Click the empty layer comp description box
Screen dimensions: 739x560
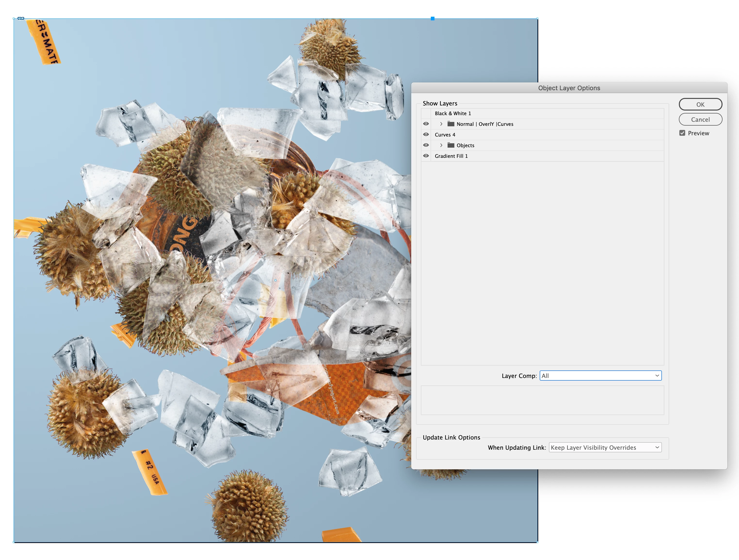542,400
